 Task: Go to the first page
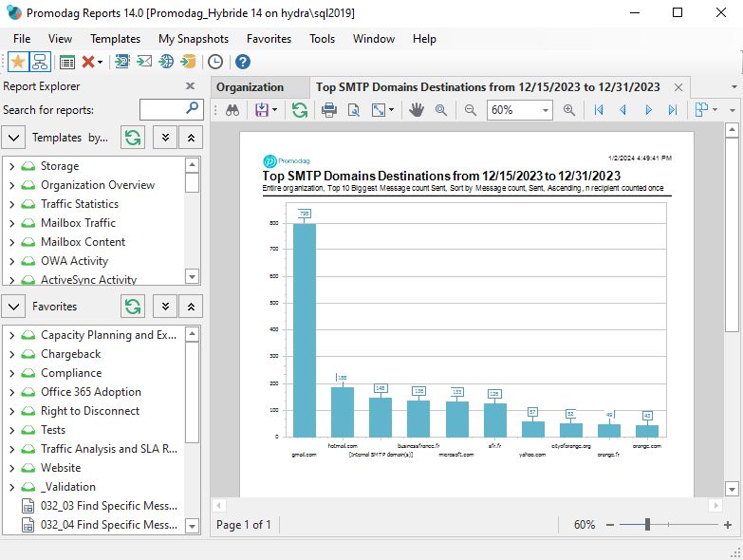click(599, 110)
